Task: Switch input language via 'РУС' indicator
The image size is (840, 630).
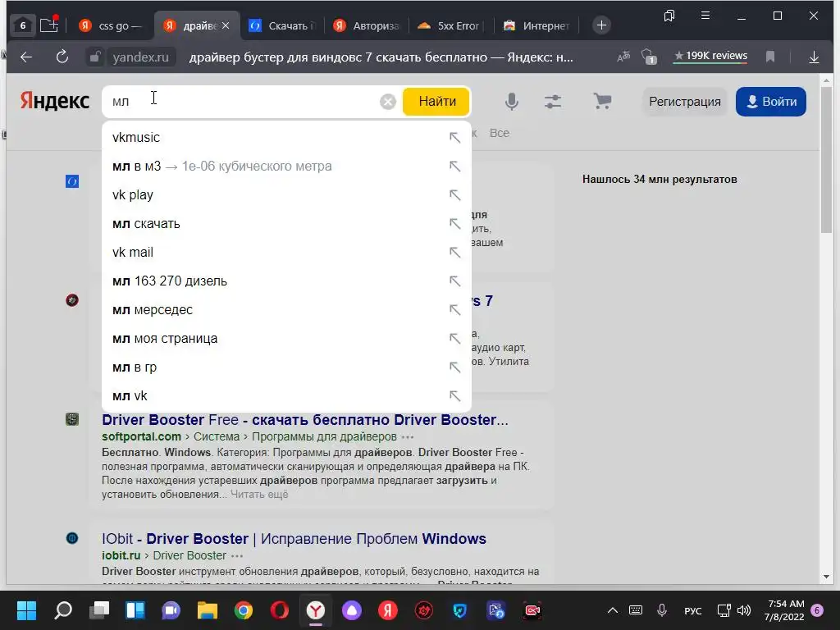Action: (692, 610)
